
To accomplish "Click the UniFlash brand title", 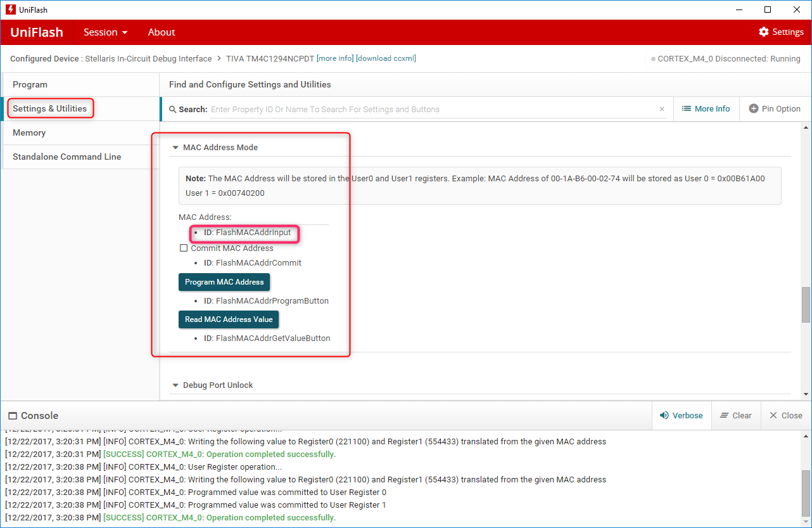I will (x=37, y=32).
